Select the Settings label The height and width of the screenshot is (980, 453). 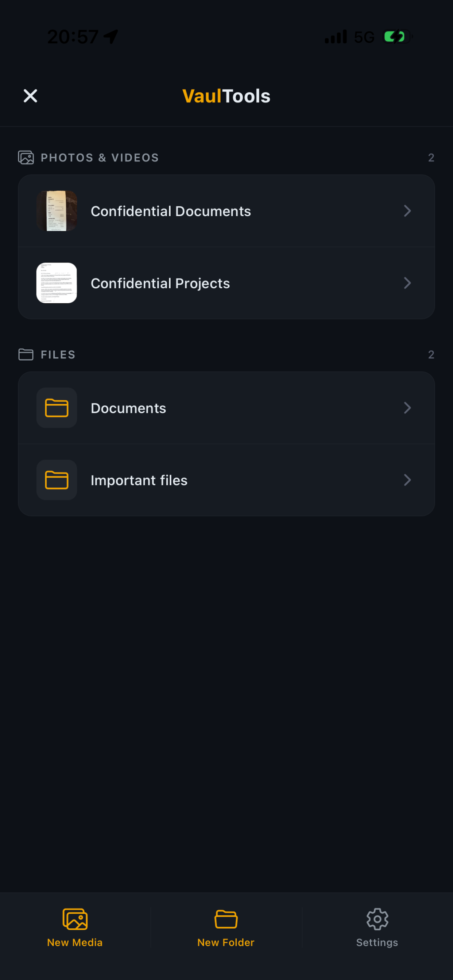click(x=377, y=943)
